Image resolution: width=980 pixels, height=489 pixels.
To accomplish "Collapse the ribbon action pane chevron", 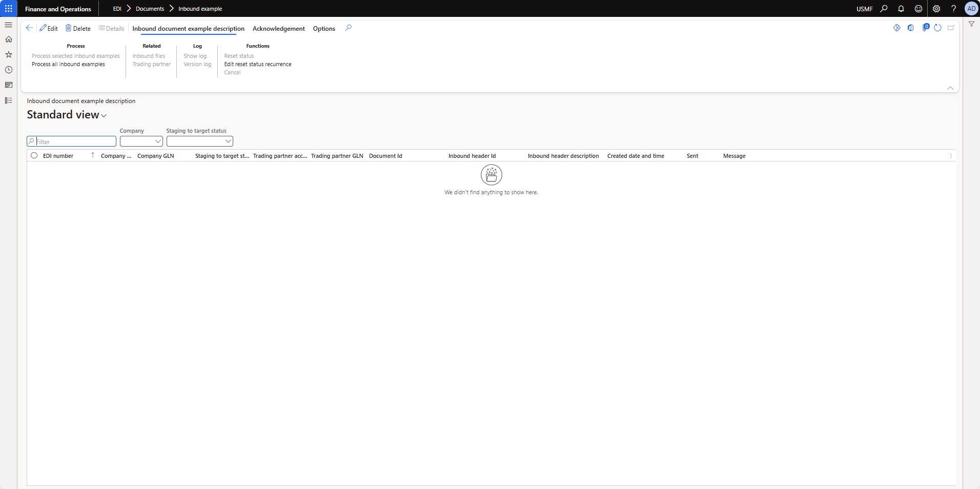I will pyautogui.click(x=950, y=88).
